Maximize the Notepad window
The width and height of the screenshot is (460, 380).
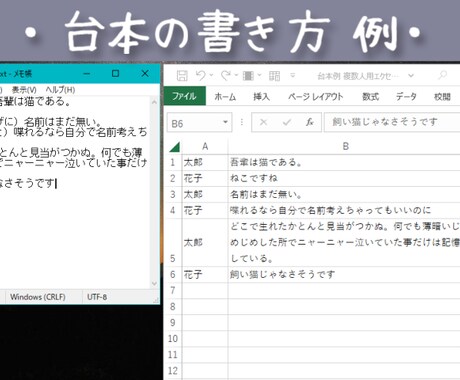click(x=116, y=73)
